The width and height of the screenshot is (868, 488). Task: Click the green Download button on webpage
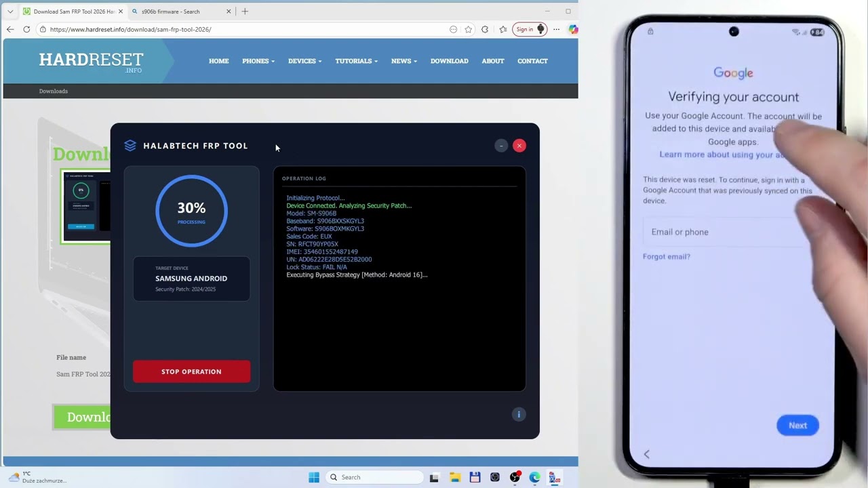coord(82,417)
